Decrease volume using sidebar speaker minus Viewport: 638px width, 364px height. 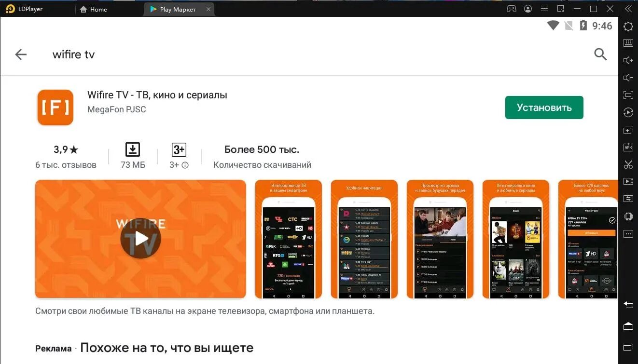[x=628, y=78]
